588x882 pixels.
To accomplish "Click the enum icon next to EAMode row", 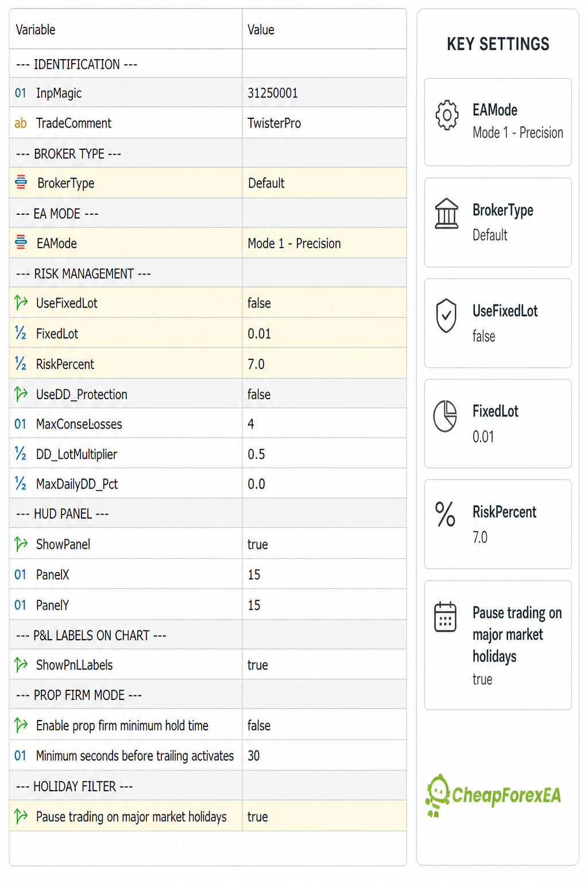I will tap(21, 242).
